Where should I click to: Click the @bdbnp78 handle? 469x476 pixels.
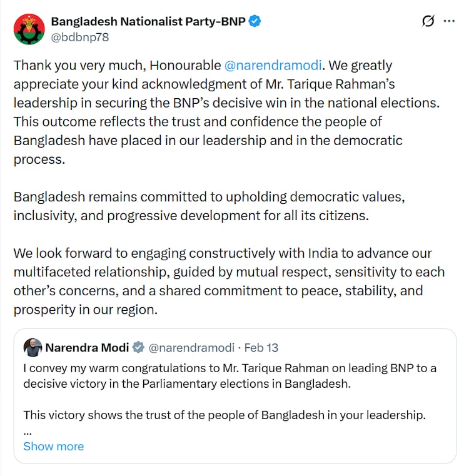click(x=80, y=37)
